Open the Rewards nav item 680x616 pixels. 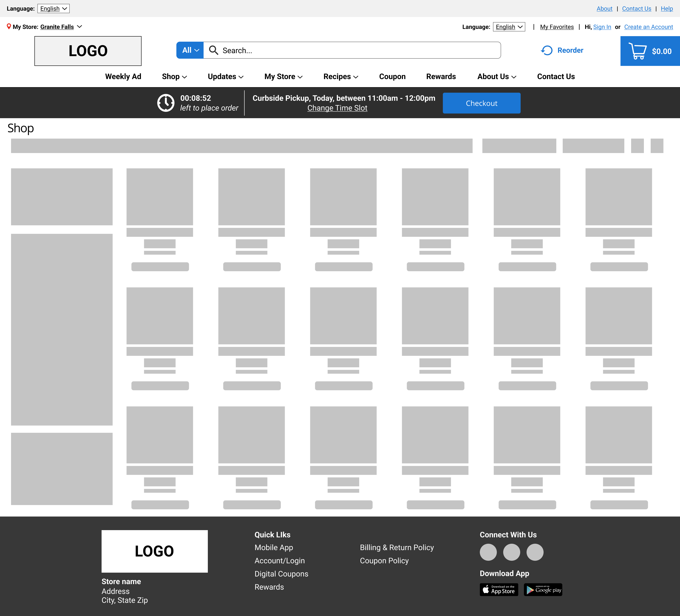pyautogui.click(x=441, y=77)
